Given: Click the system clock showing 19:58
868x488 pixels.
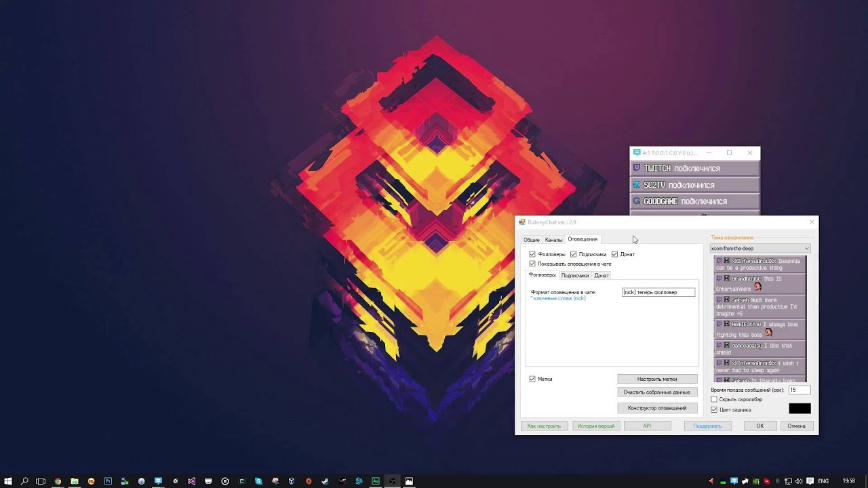Looking at the screenshot, I should pyautogui.click(x=848, y=481).
